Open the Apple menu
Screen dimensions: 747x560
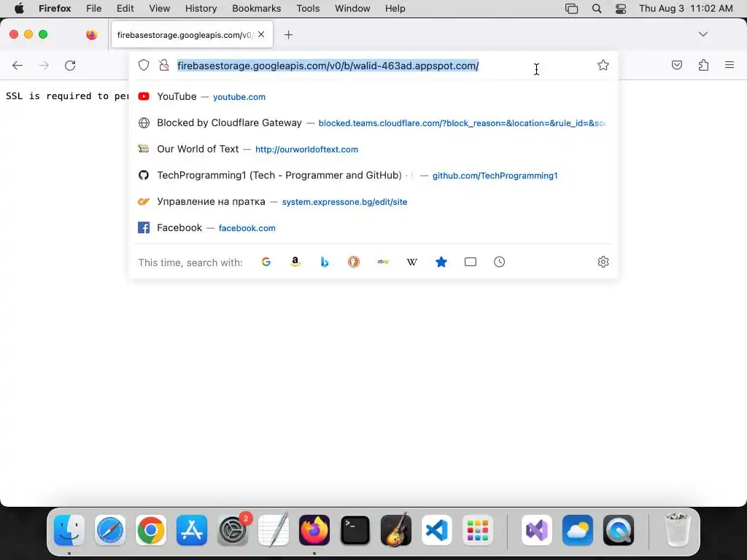click(x=19, y=9)
